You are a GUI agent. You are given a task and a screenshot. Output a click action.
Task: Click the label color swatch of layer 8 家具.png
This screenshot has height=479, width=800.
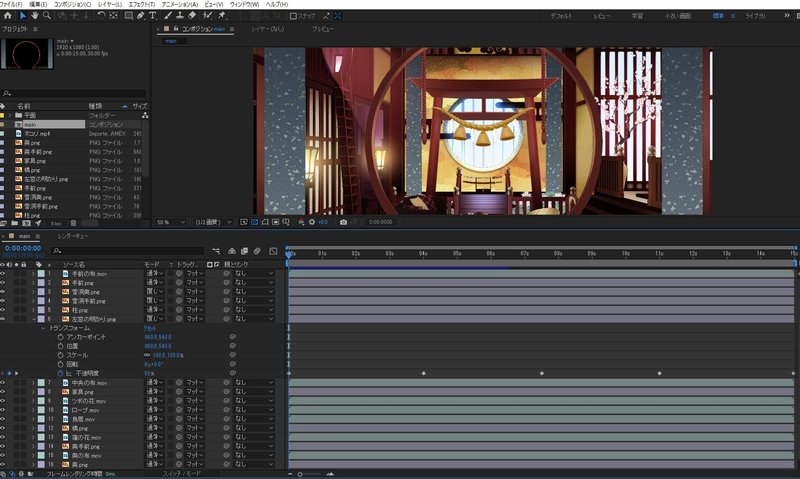click(41, 392)
